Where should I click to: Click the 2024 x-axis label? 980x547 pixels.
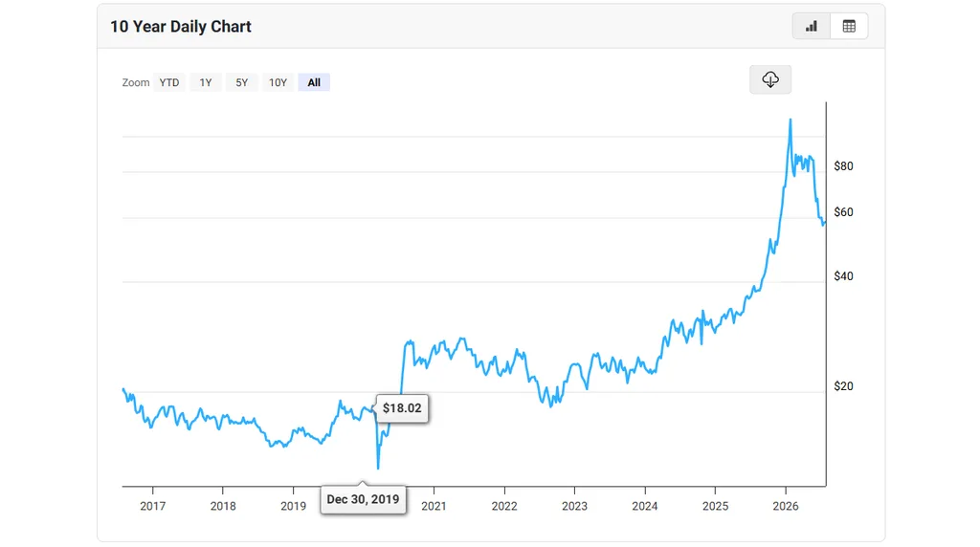(645, 506)
